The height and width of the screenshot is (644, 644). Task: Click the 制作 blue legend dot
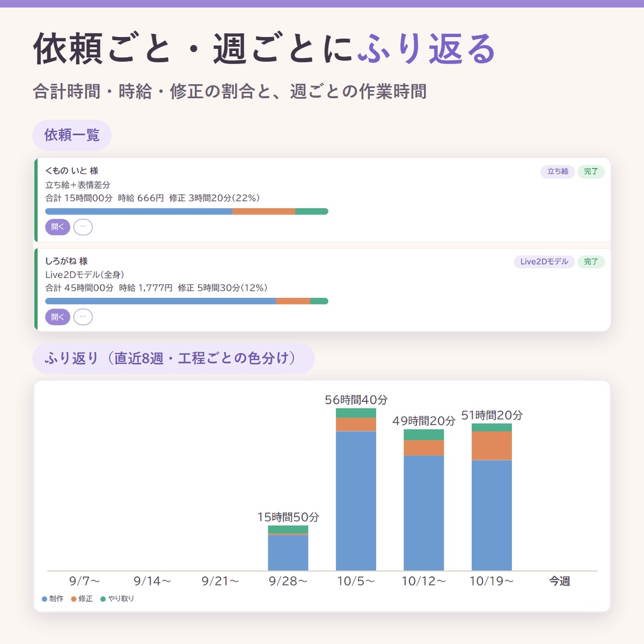click(x=45, y=599)
